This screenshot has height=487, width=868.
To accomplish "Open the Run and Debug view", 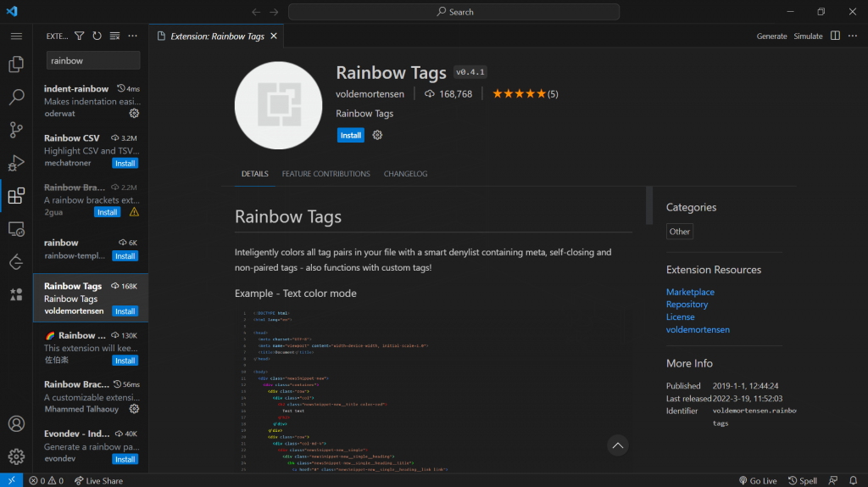I will coord(15,163).
